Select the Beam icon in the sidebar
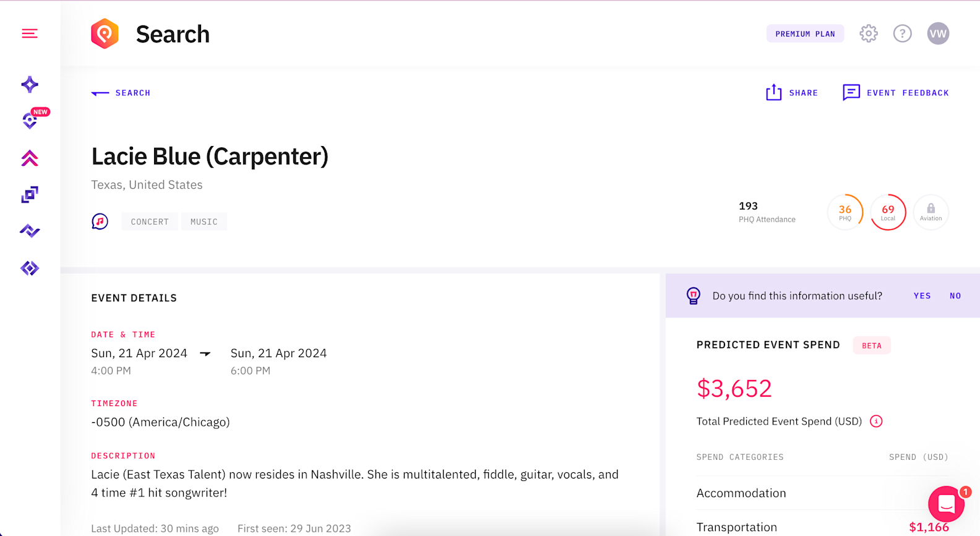Screen dimensions: 980x536 coord(29,231)
